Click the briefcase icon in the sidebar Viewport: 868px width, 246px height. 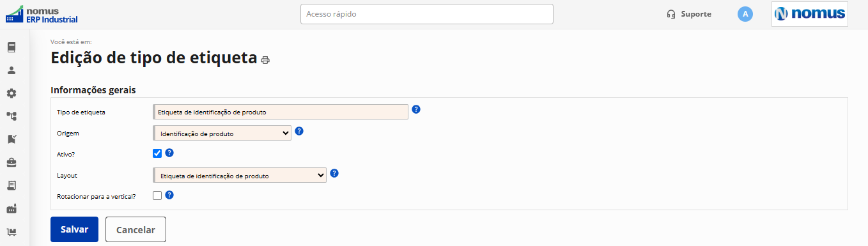[x=12, y=162]
